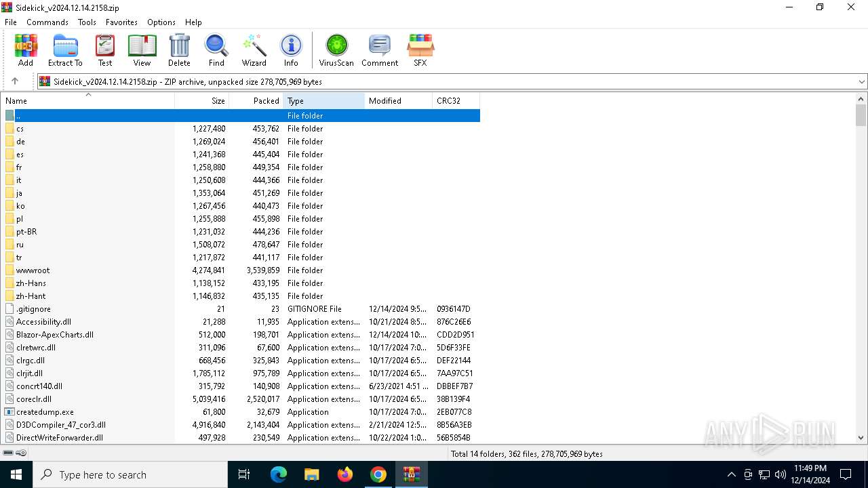The height and width of the screenshot is (488, 868).
Task: Sort by Size column header
Action: coord(202,101)
